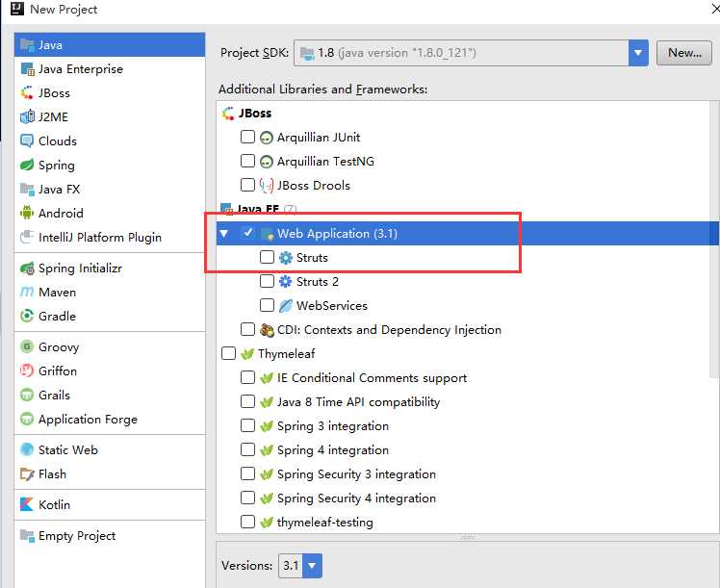Click the Struts gear icon
Image resolution: width=720 pixels, height=588 pixels.
[x=286, y=258]
